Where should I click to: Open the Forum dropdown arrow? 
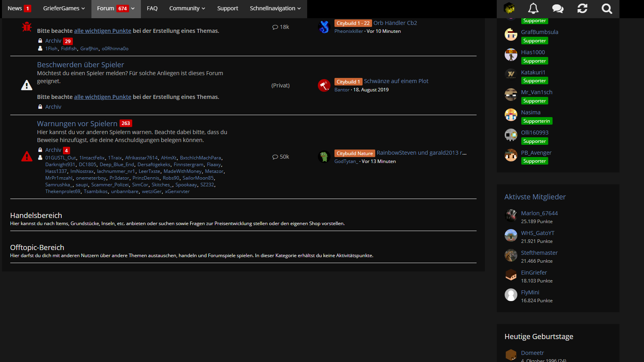(x=133, y=8)
